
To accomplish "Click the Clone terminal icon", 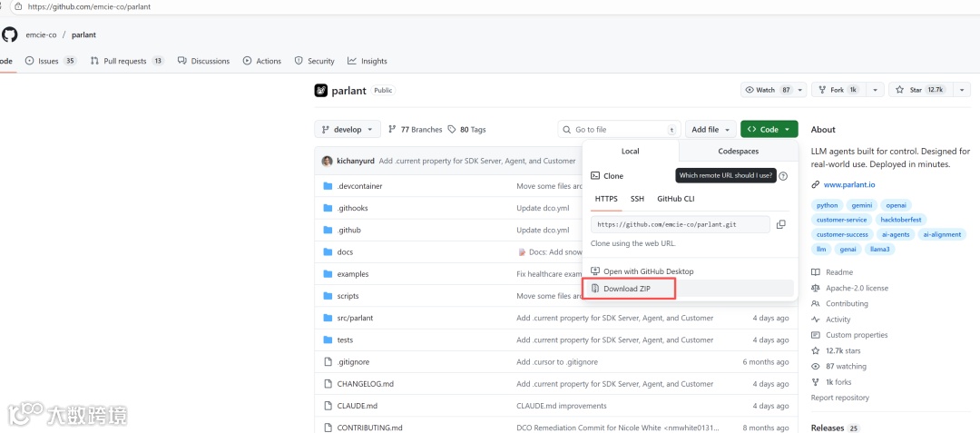I will (x=595, y=176).
